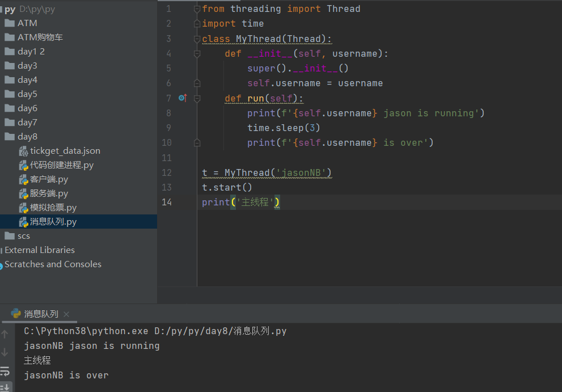This screenshot has width=562, height=392.
Task: Expand the ATM购物车 folder
Action: point(40,37)
